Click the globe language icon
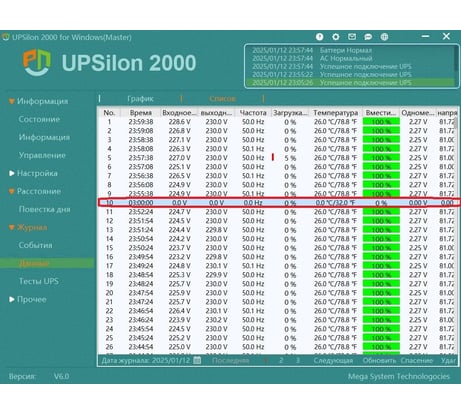Image resolution: width=461 pixels, height=415 pixels. pyautogui.click(x=384, y=37)
